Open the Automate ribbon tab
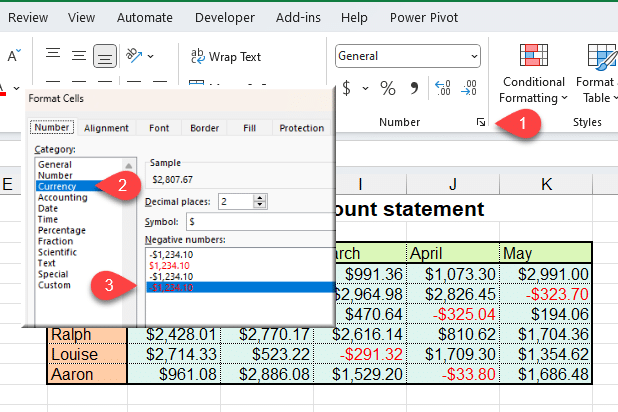The image size is (618, 412). click(x=145, y=17)
